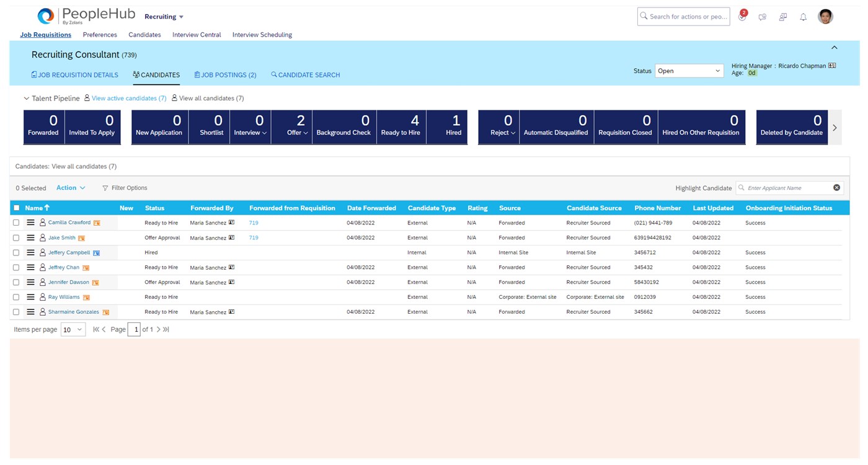Go to the last page of results
This screenshot has height=465, width=868.
tap(166, 330)
